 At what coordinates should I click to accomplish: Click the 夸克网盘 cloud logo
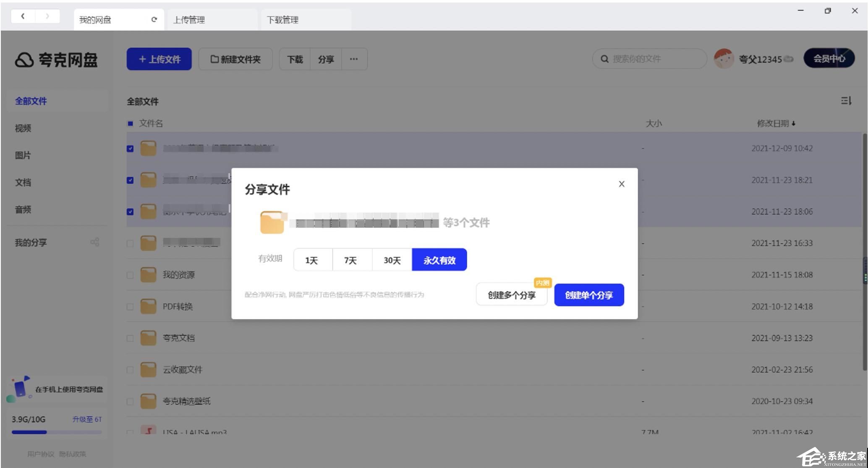pos(24,60)
